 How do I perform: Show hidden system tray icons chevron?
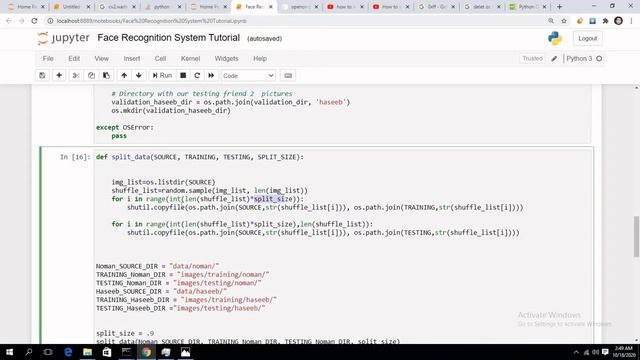576,352
